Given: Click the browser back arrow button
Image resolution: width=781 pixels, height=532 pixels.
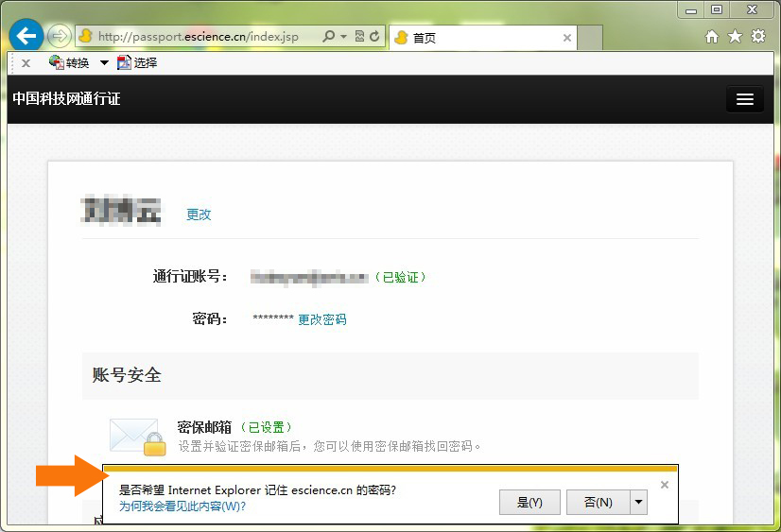Looking at the screenshot, I should point(26,37).
